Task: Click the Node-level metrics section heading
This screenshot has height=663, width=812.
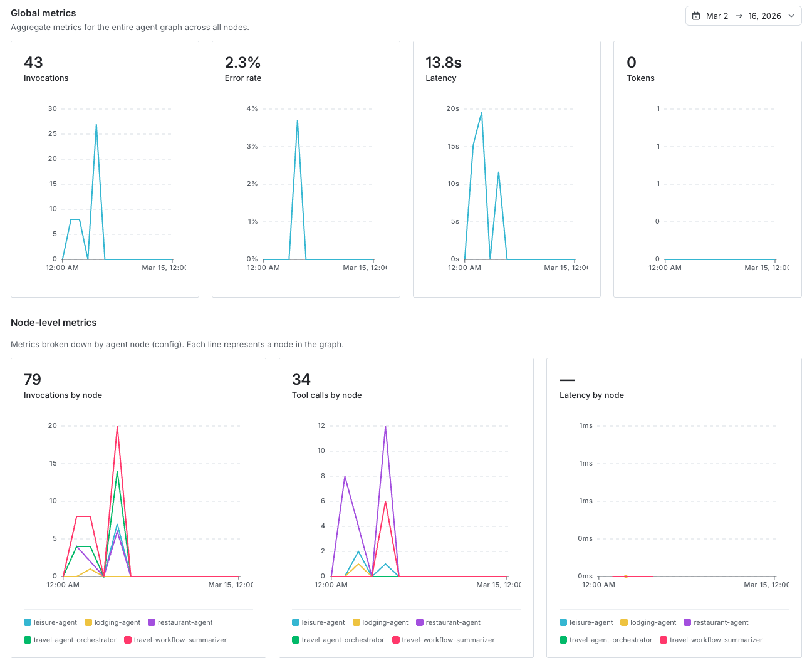Action: (x=54, y=322)
